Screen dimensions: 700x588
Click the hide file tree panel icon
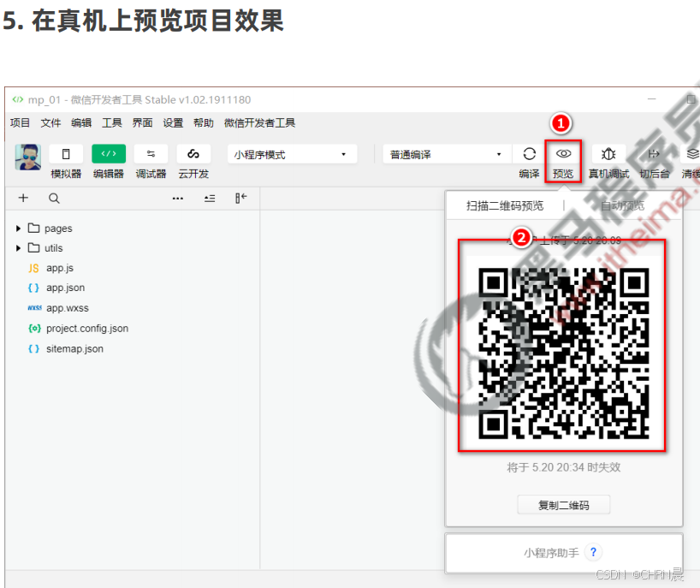241,198
